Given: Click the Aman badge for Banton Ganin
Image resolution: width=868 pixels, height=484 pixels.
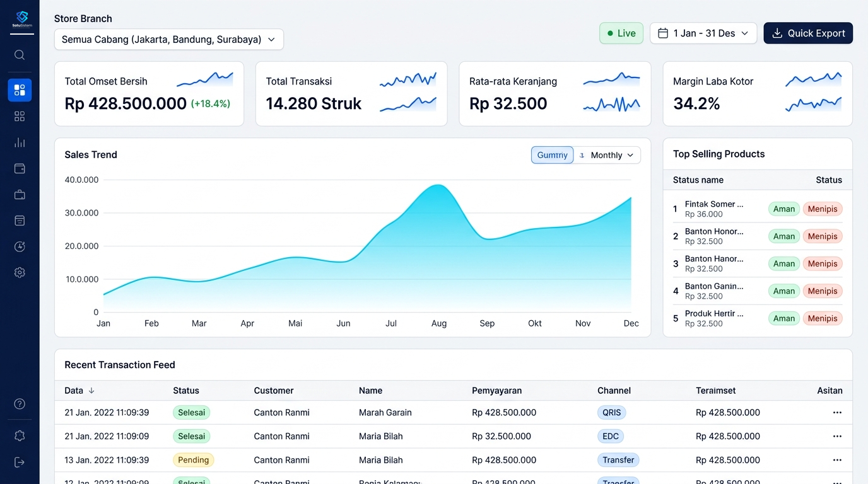Looking at the screenshot, I should (x=784, y=291).
